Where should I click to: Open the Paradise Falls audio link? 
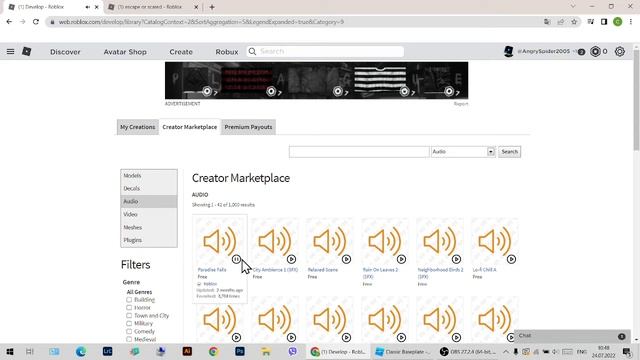(212, 270)
